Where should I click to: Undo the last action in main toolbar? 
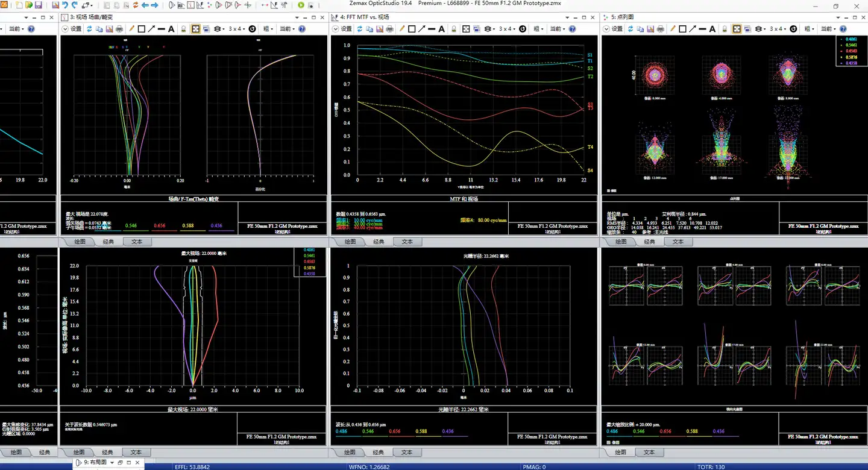click(x=65, y=5)
